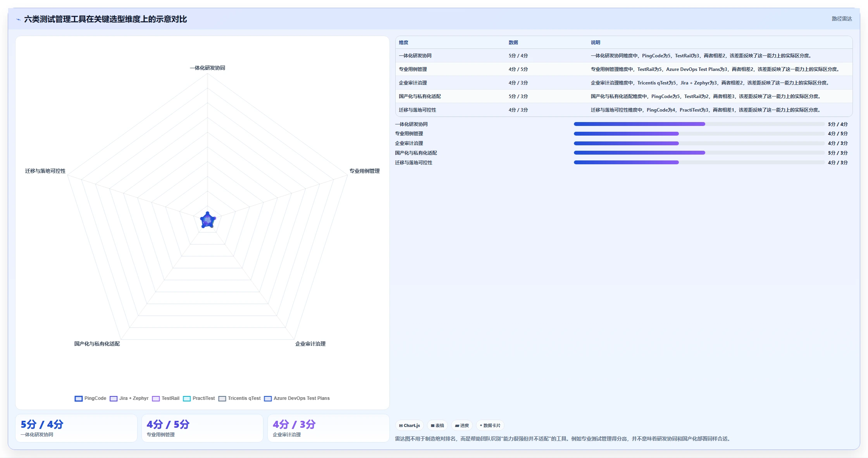The width and height of the screenshot is (868, 458).
Task: Toggle Azure DevOps Test Plans legend entry
Action: pos(297,398)
